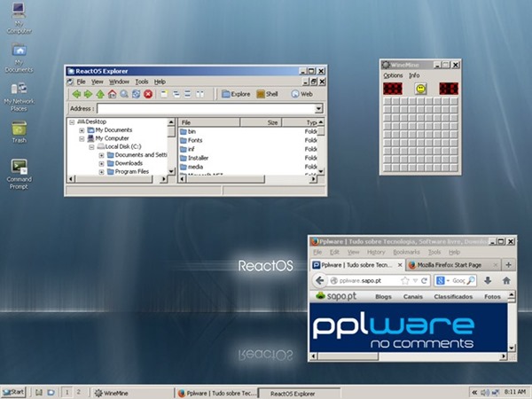Click the network icon in system tray
532x399 pixels.
(496, 393)
